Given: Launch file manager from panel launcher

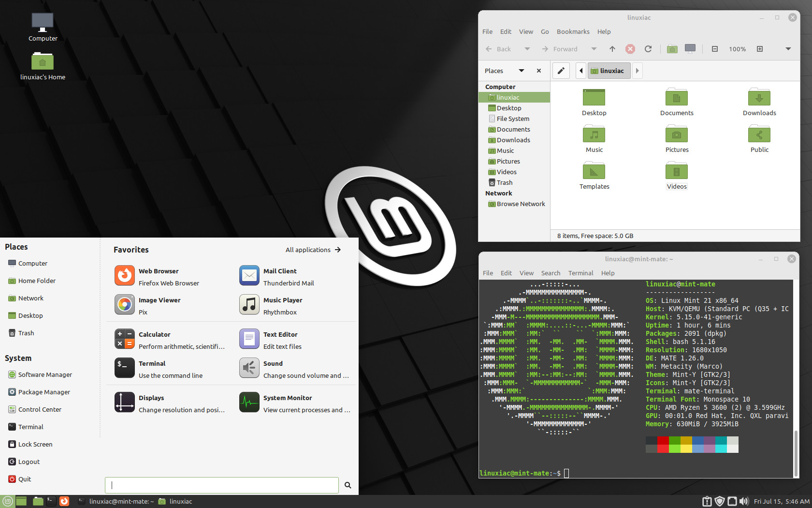Looking at the screenshot, I should 38,501.
